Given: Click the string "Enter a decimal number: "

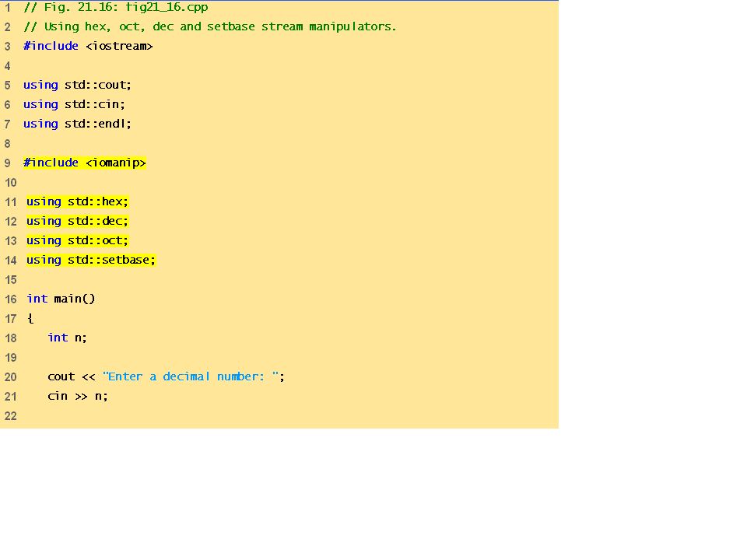Looking at the screenshot, I should [x=190, y=376].
